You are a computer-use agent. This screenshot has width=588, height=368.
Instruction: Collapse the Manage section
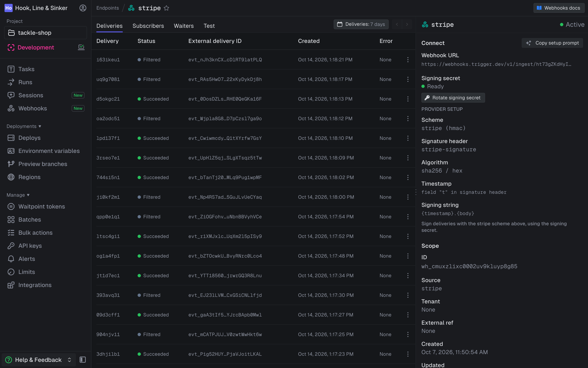(x=18, y=195)
